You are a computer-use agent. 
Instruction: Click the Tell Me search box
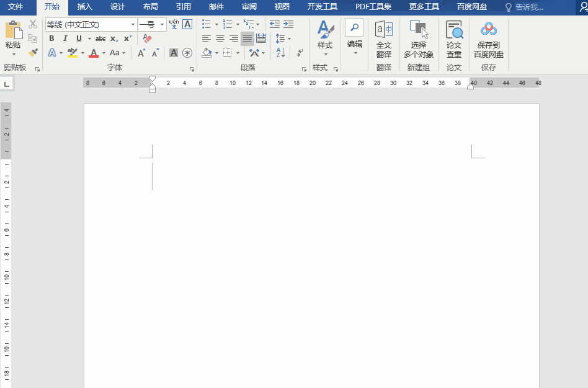528,7
